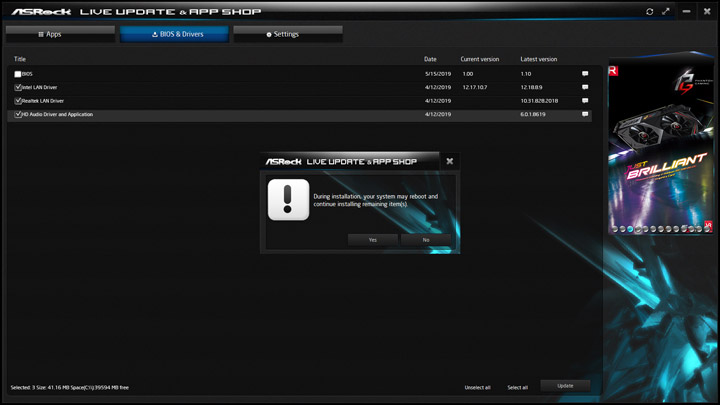Click the exclamation warning icon in the dialog
Viewport: 720px width, 405px height.
coord(288,200)
